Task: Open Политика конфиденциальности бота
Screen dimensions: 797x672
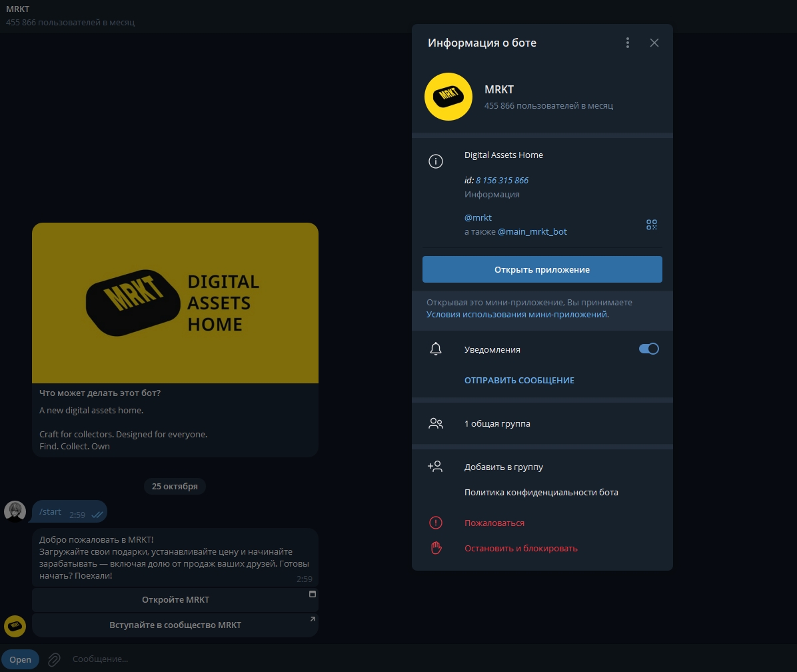Action: [x=541, y=493]
